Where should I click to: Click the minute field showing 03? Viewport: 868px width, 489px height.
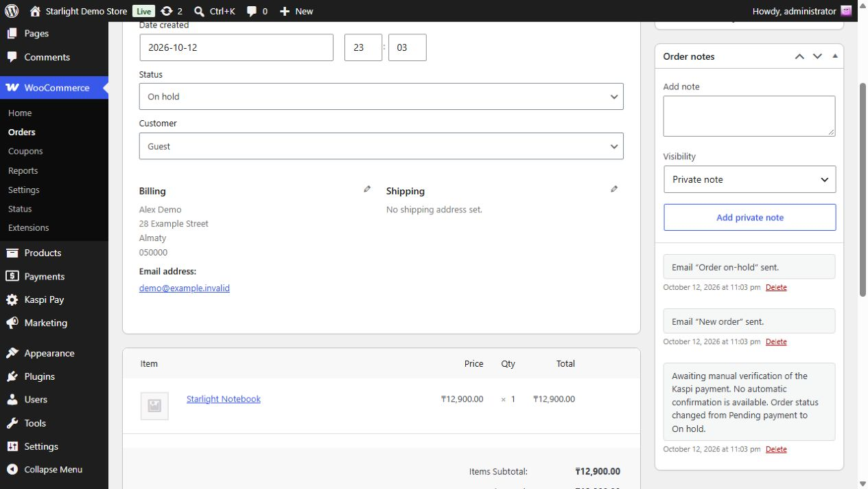[407, 48]
